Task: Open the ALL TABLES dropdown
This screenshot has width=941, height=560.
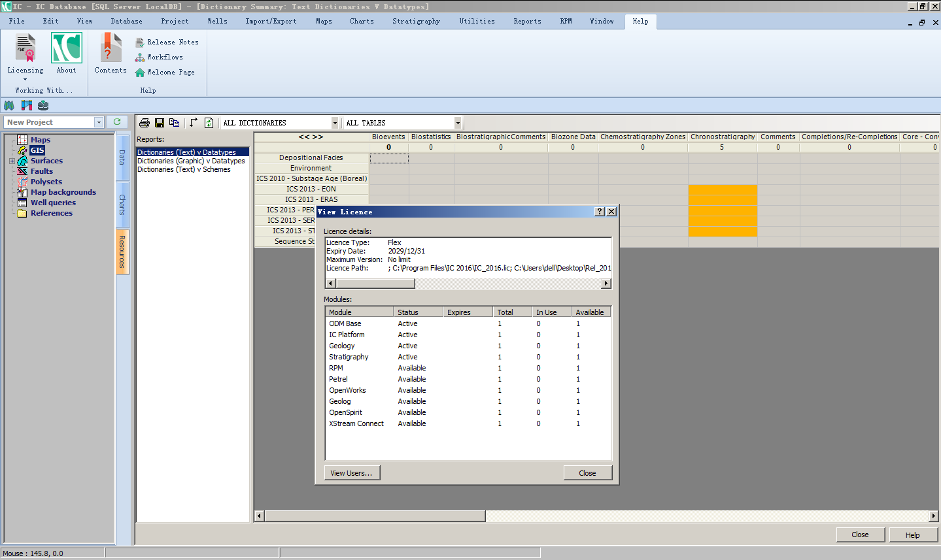Action: 458,123
